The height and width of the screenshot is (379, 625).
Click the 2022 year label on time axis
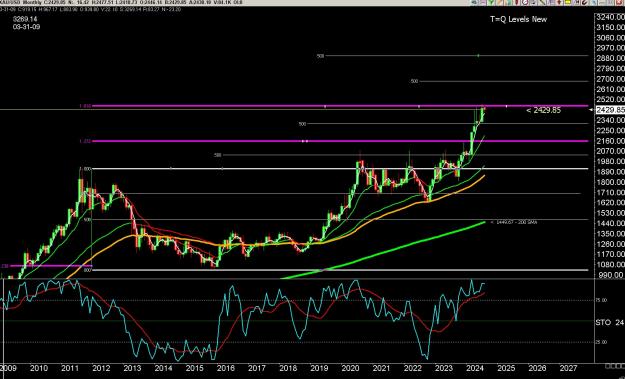pos(413,367)
